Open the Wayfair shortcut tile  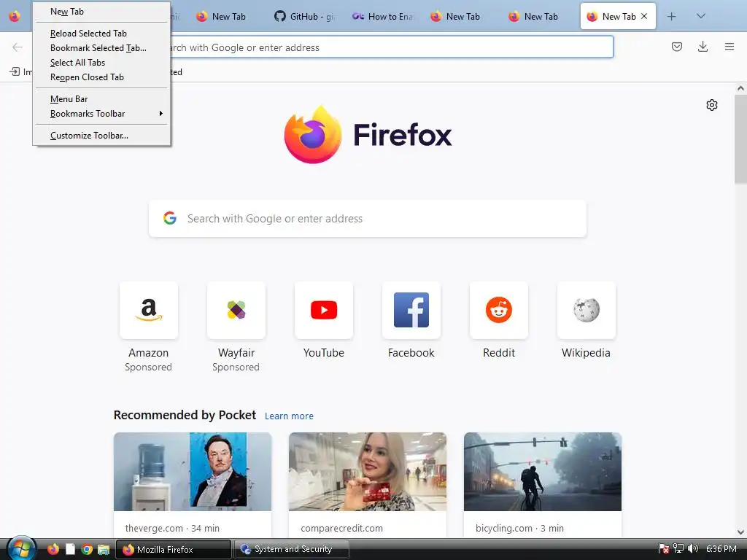click(x=236, y=310)
